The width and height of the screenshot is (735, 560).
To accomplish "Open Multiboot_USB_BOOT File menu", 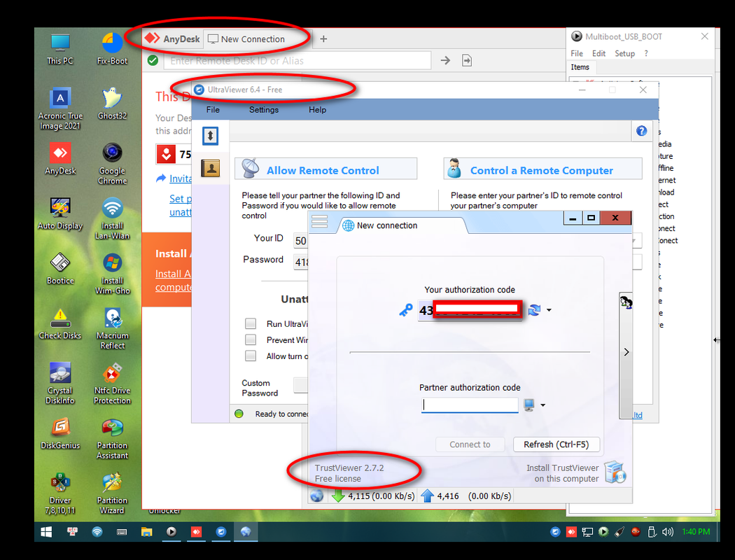I will [x=577, y=53].
